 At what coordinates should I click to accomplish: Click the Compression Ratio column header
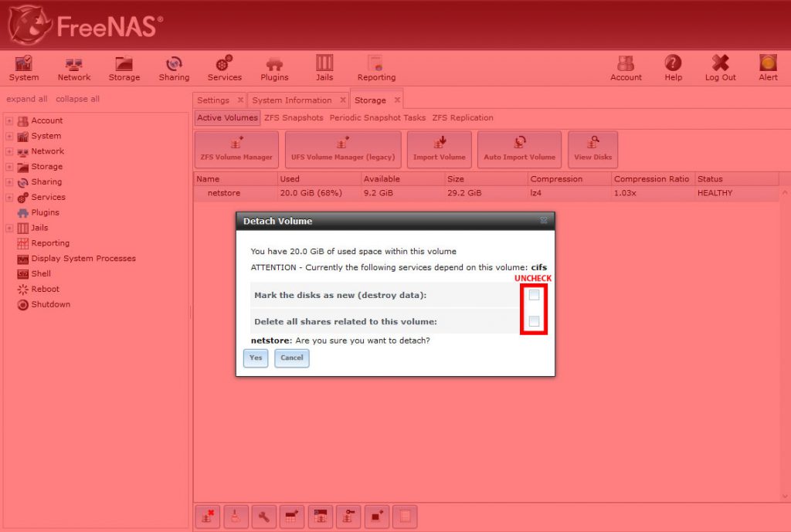point(653,179)
